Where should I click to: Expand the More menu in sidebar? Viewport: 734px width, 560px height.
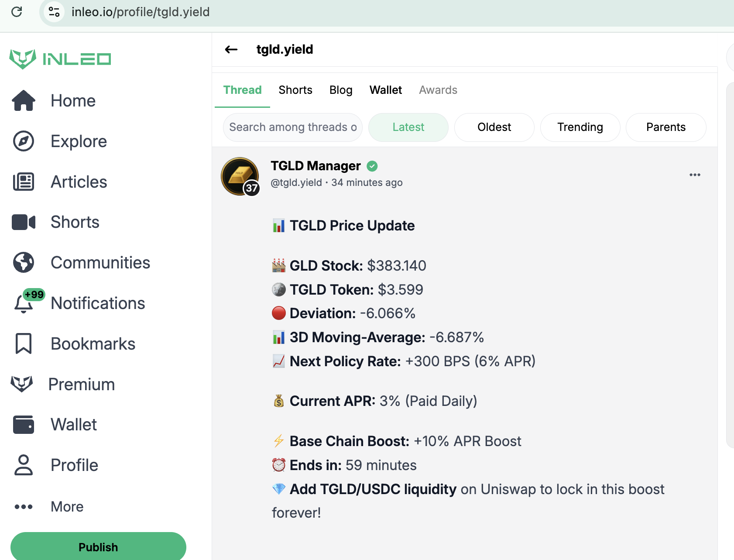point(24,507)
